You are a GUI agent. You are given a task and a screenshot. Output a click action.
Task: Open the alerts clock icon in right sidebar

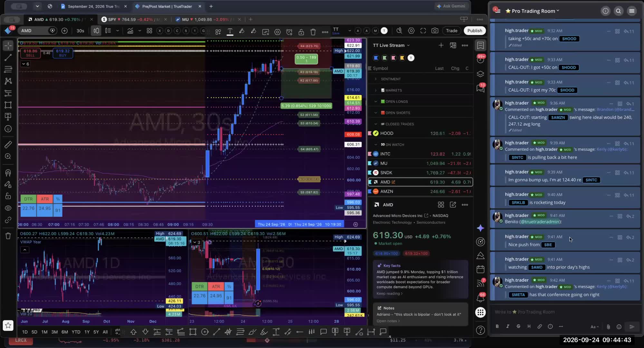tap(480, 60)
